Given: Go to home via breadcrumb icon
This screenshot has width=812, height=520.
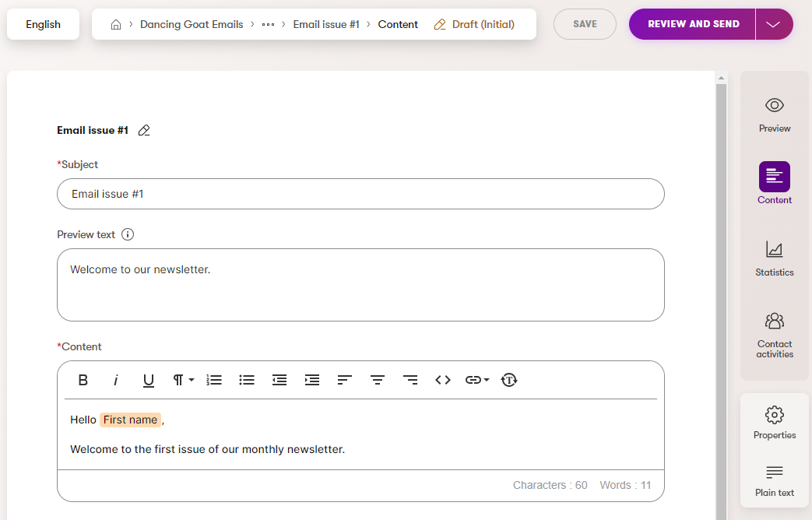Looking at the screenshot, I should coord(116,24).
